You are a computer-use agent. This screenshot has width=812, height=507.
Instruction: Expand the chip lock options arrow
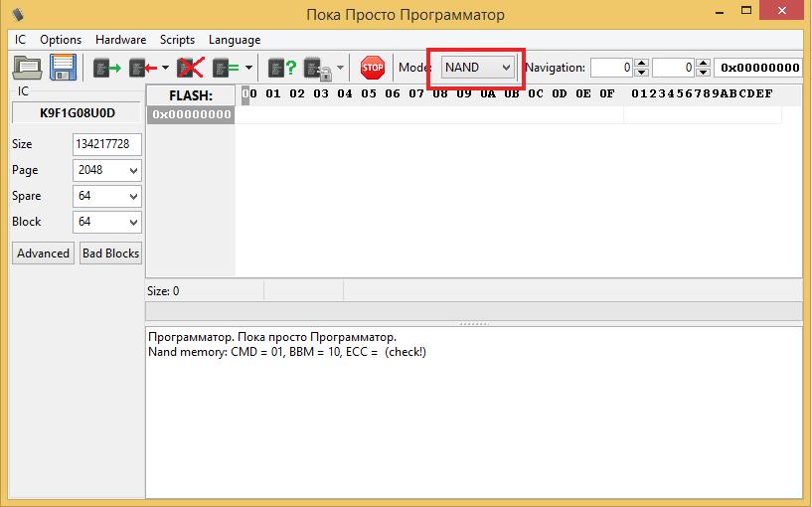(x=340, y=68)
